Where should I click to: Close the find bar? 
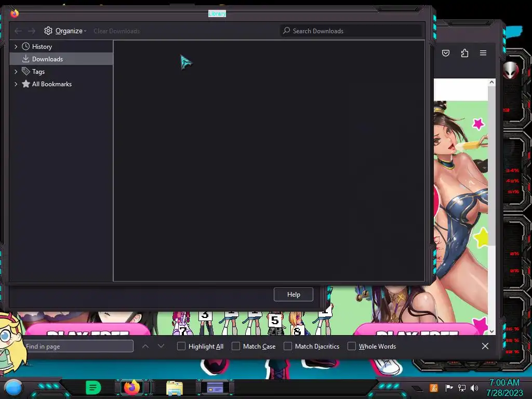(485, 346)
